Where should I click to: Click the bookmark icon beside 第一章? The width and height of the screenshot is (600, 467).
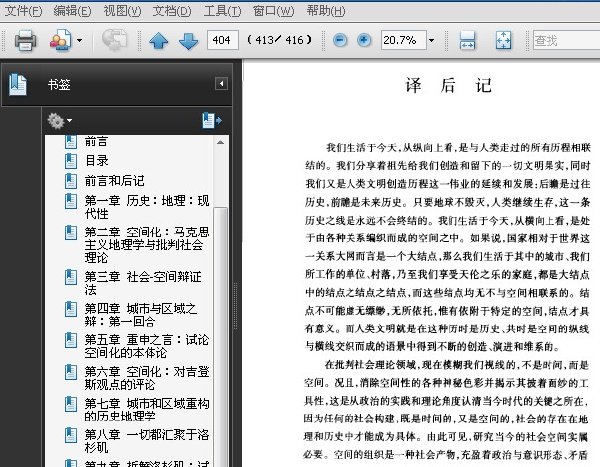pos(71,201)
